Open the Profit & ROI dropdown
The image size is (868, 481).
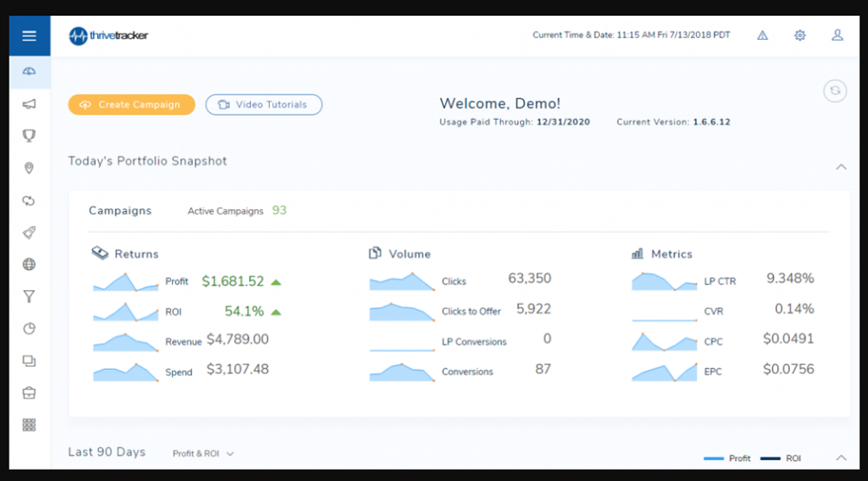coord(202,453)
